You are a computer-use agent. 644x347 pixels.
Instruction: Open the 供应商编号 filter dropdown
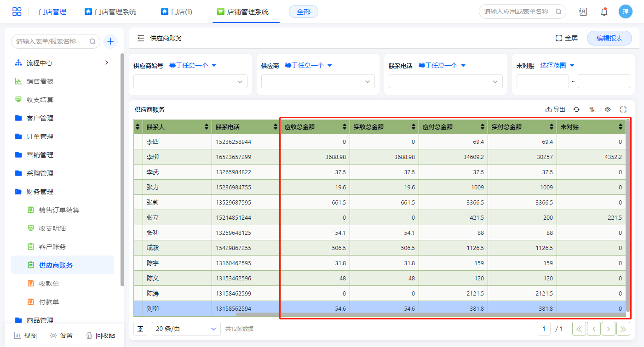coord(190,81)
